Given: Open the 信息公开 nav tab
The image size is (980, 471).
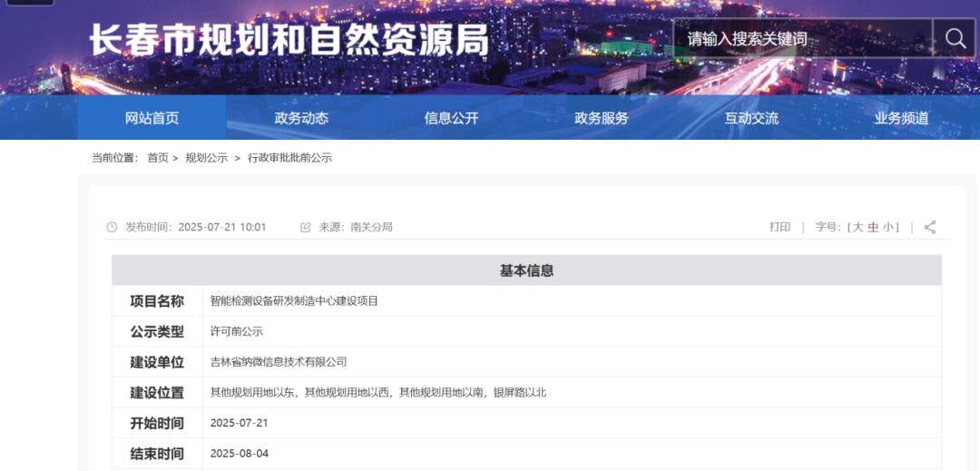Looking at the screenshot, I should [x=451, y=117].
